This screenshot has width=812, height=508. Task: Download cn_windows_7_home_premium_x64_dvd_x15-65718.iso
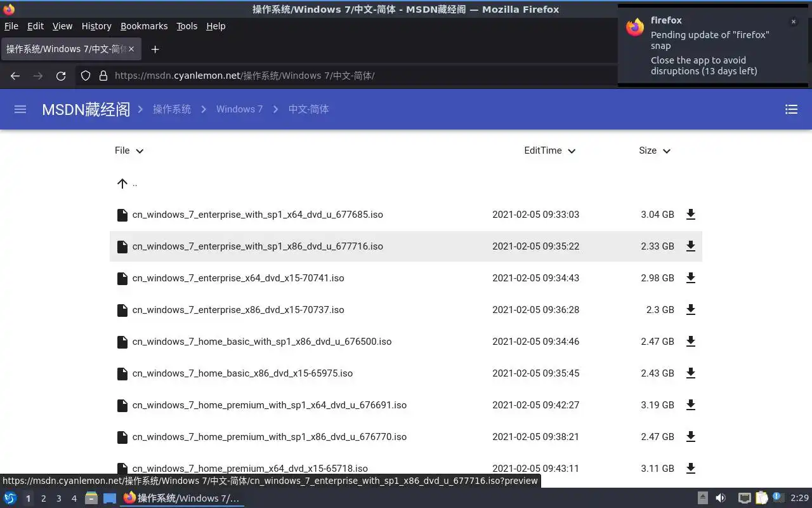click(x=691, y=469)
